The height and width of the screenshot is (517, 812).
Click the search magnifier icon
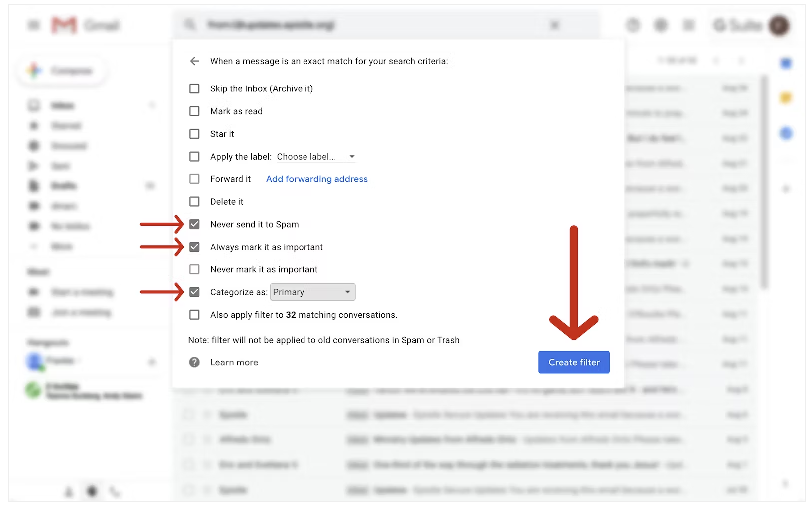[x=190, y=25]
